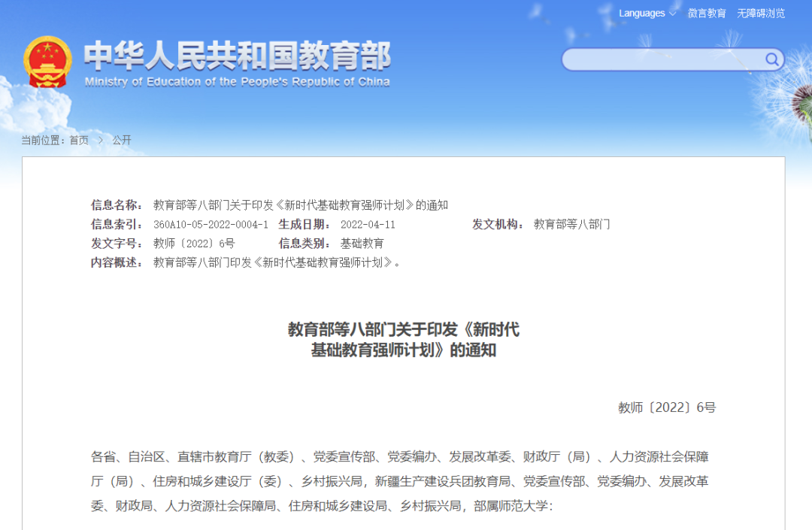Image resolution: width=812 pixels, height=530 pixels.
Task: Go to 首页 in the breadcrumb
Action: (79, 141)
